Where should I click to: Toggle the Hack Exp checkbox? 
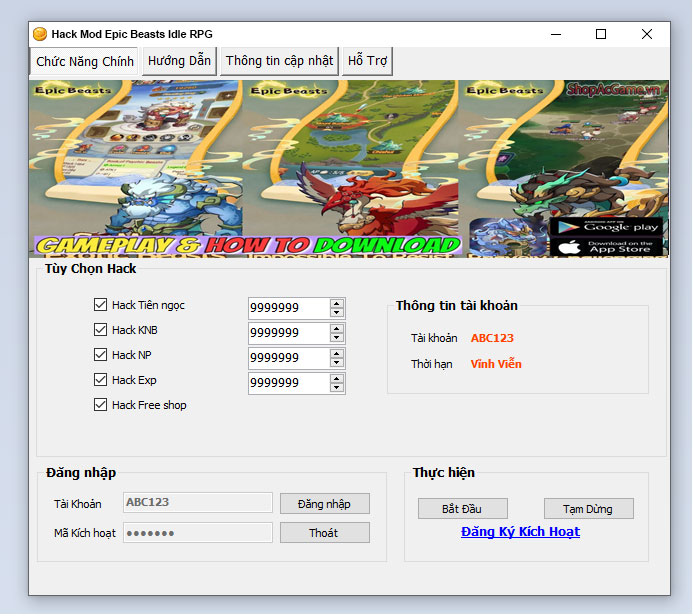click(100, 380)
